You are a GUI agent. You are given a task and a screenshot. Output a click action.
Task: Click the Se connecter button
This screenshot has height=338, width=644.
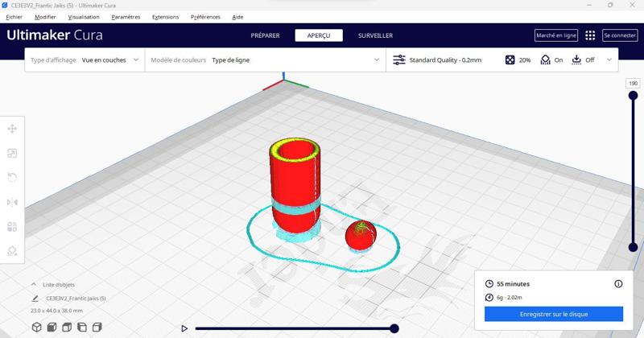pyautogui.click(x=620, y=35)
